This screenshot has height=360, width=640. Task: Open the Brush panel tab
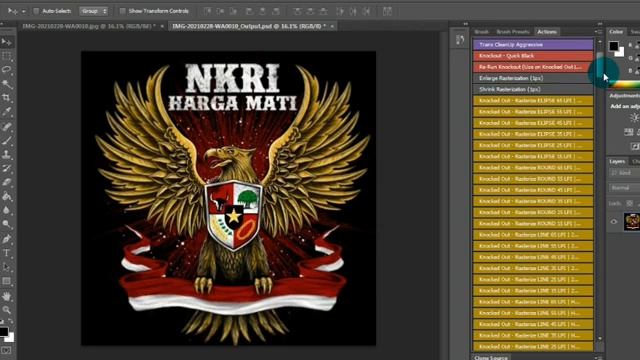click(x=481, y=31)
